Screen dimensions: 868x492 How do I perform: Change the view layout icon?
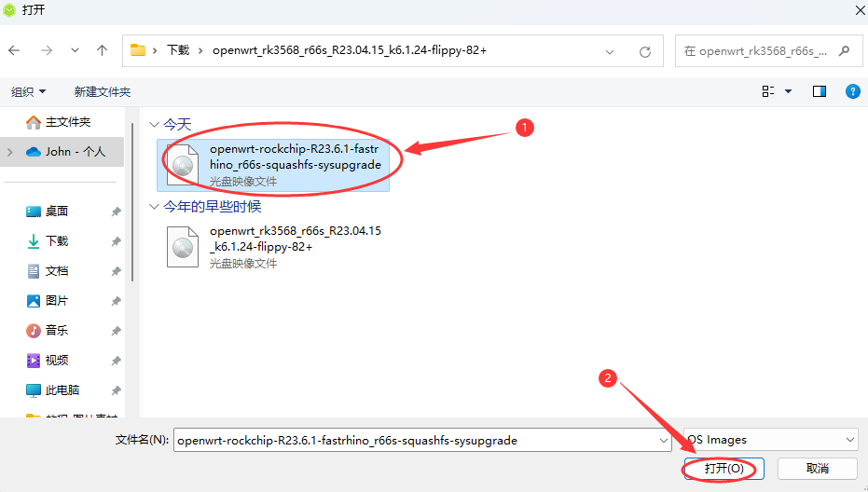[768, 91]
